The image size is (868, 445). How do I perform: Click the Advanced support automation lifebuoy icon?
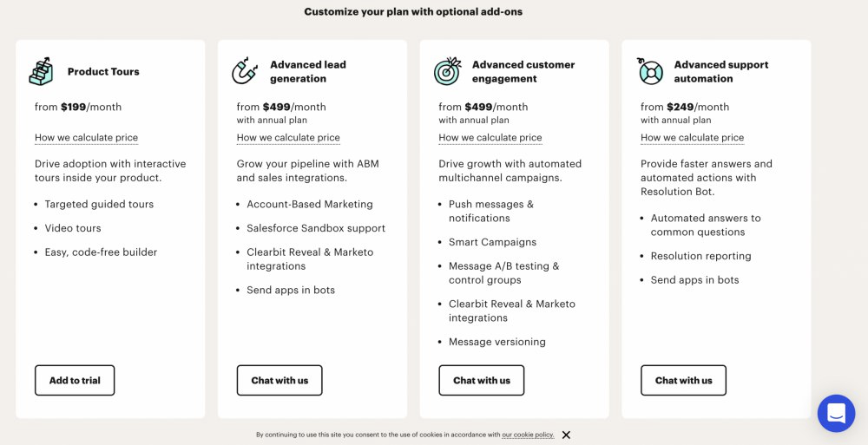650,72
